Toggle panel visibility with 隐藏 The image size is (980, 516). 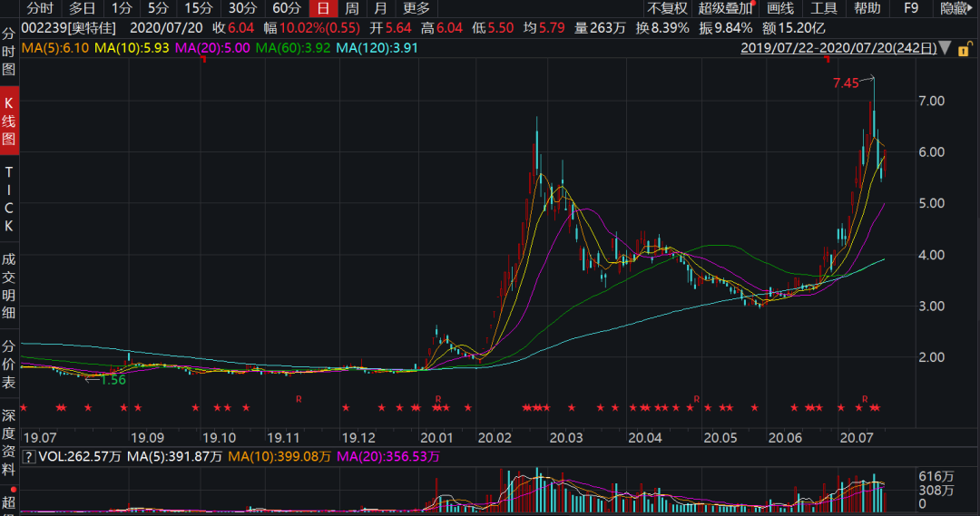[956, 9]
